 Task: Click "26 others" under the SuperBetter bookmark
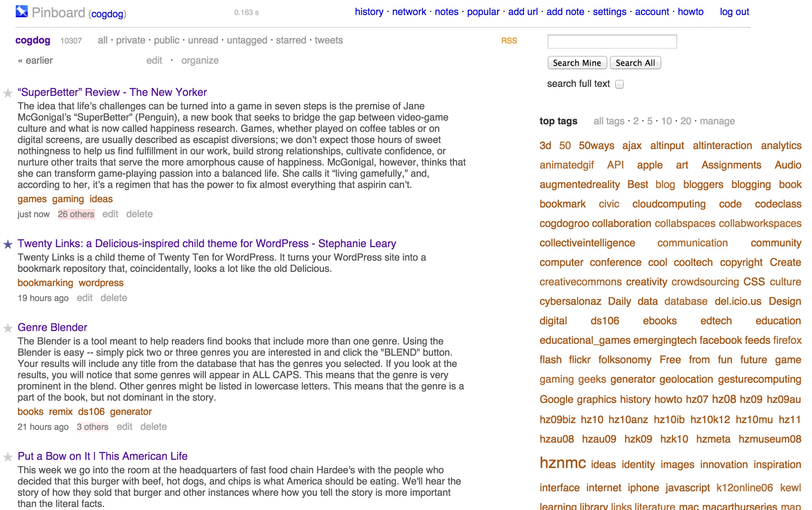76,214
